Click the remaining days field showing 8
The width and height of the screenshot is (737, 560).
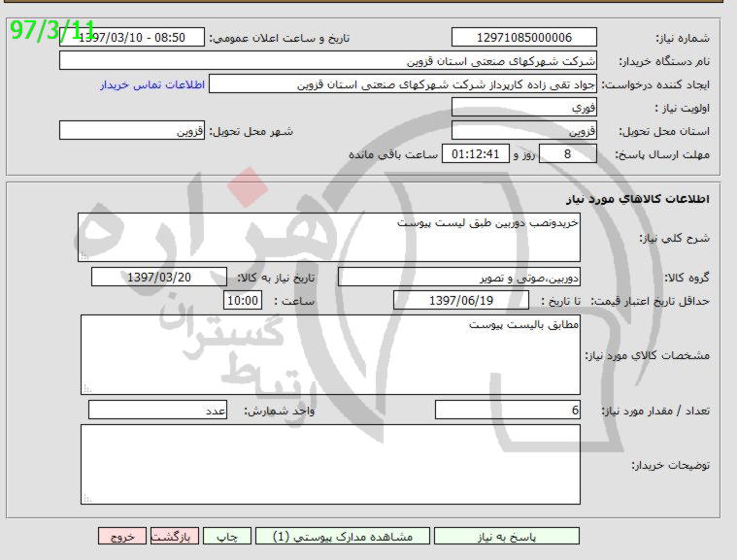[568, 153]
